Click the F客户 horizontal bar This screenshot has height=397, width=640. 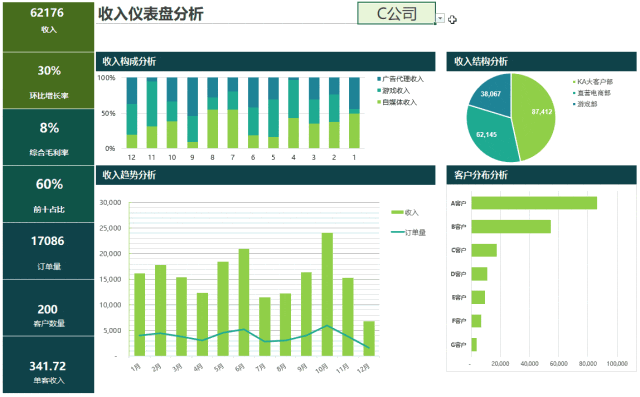[476, 321]
